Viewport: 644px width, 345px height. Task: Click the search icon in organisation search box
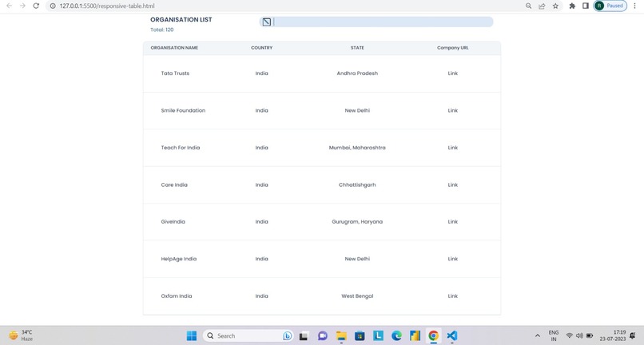point(267,22)
